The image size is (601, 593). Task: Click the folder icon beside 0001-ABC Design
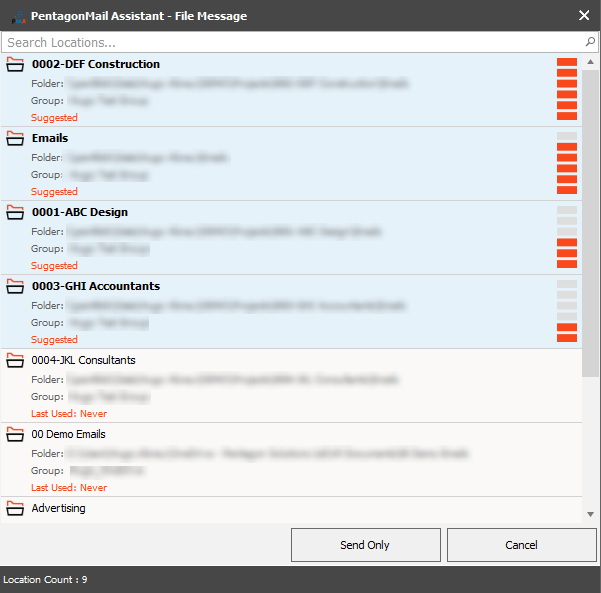(x=15, y=213)
